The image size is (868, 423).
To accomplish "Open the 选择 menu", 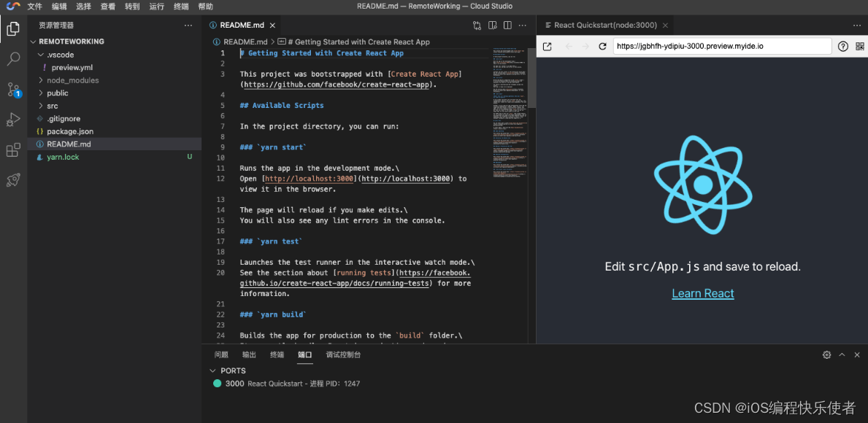I will [x=84, y=7].
